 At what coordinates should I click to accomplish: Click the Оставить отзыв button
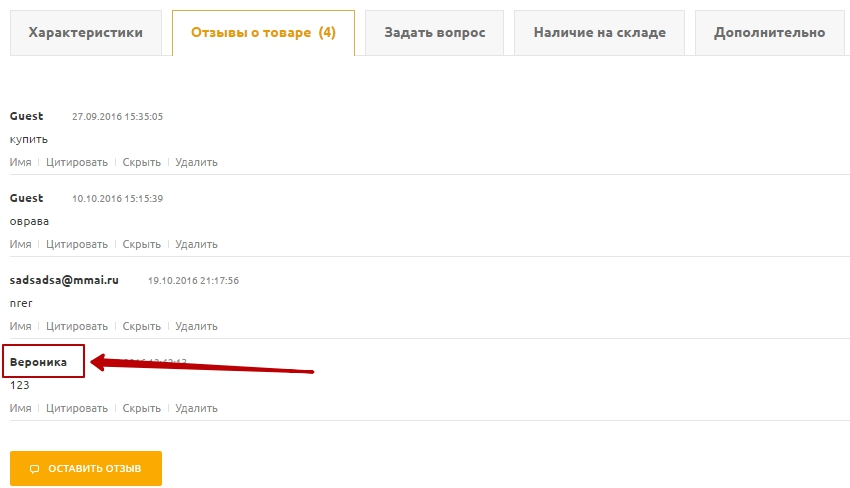86,468
